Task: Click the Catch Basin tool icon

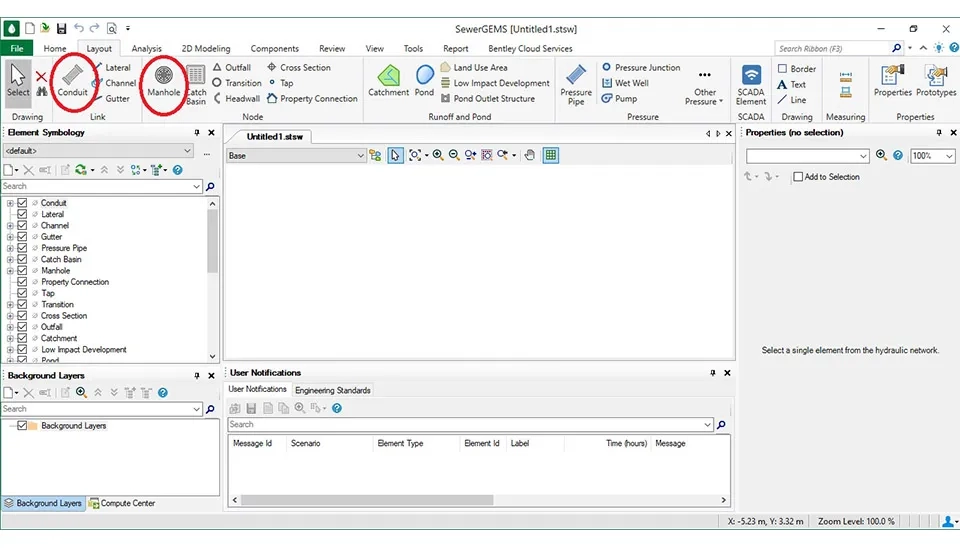Action: (x=196, y=81)
